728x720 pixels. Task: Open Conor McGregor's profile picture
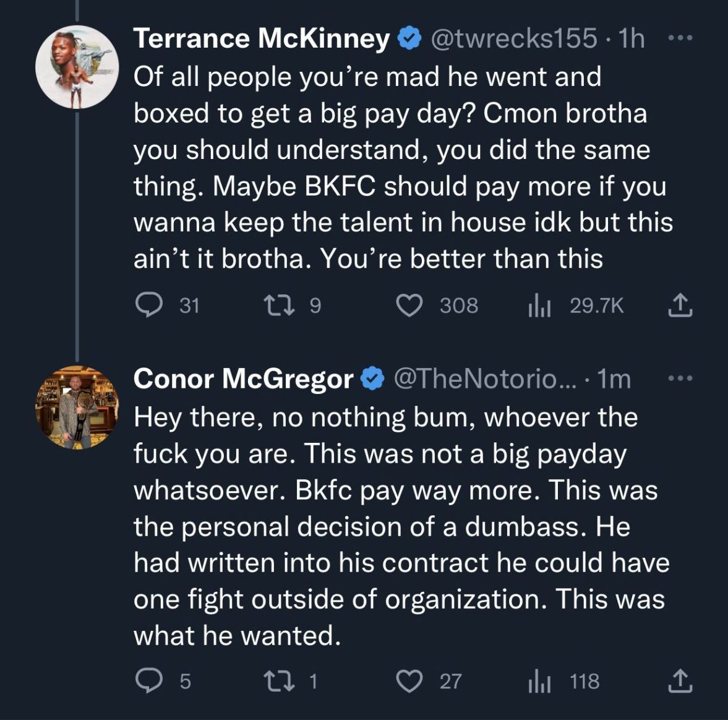click(x=77, y=407)
